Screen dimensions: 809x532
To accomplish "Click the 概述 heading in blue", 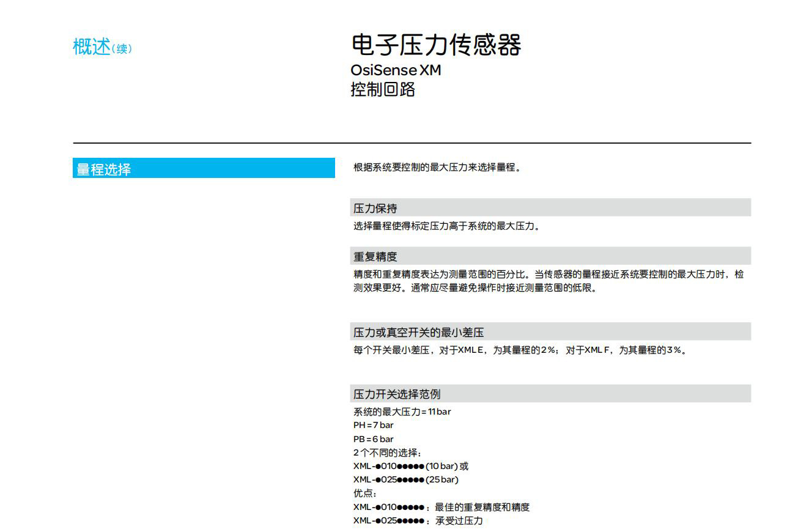I will tap(92, 46).
